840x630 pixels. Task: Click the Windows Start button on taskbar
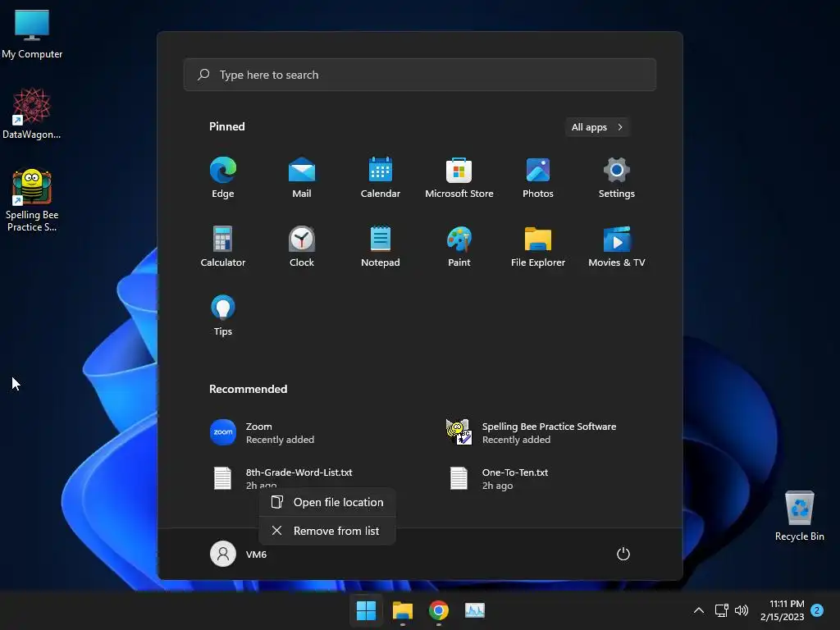[367, 610]
